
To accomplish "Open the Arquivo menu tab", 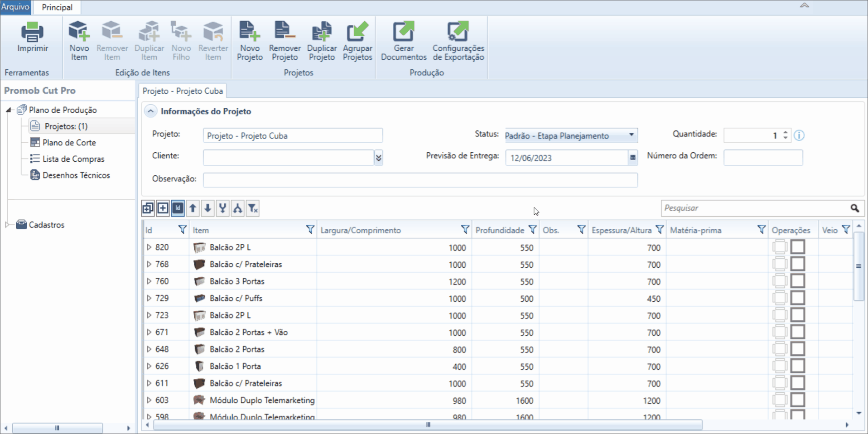I will click(x=15, y=7).
